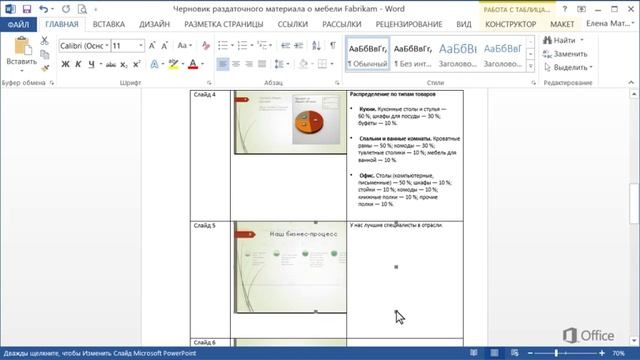Increase paragraph indent
This screenshot has width=640, height=360.
tap(299, 45)
